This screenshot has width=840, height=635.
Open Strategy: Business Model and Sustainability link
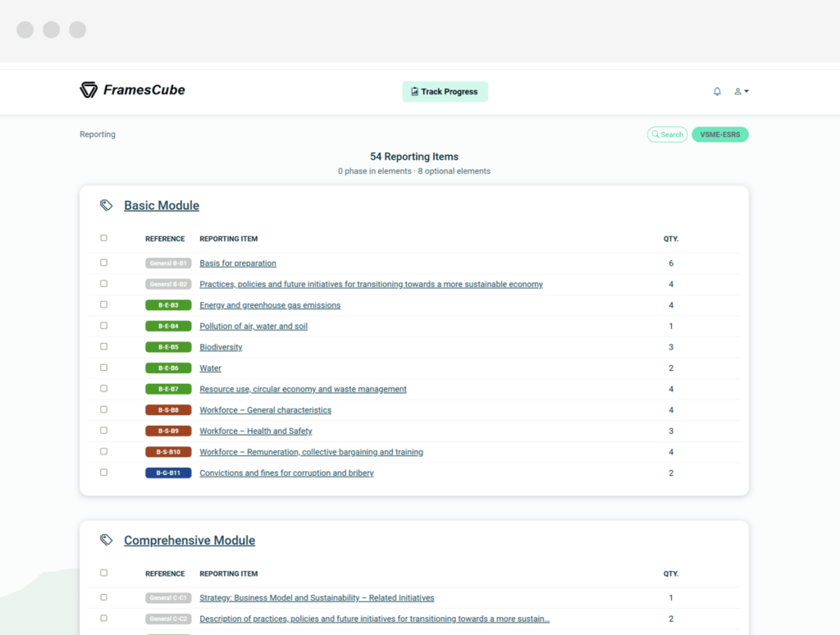317,597
